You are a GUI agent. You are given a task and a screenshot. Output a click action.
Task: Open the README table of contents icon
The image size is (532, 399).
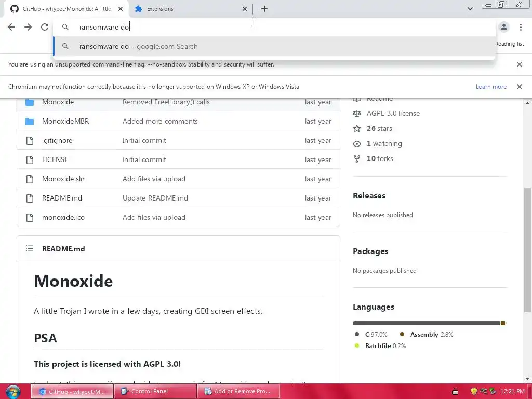click(30, 249)
